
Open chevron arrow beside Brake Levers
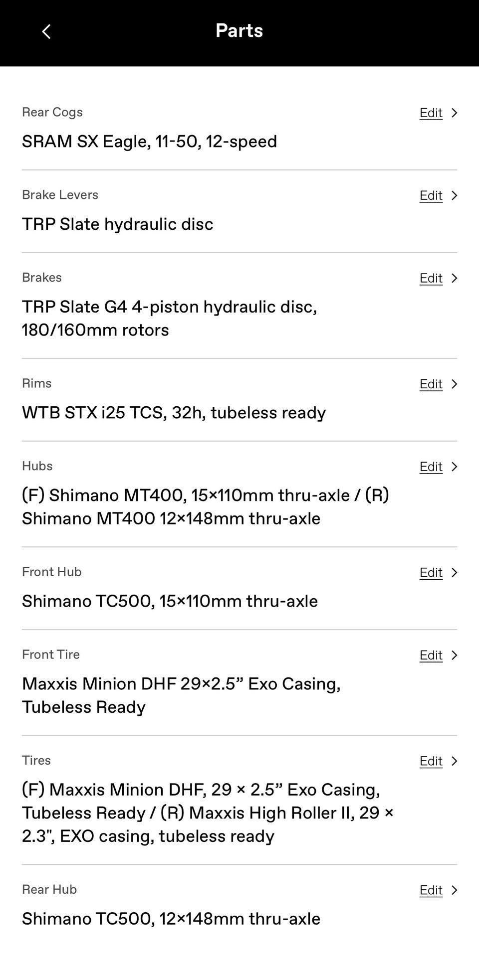(x=454, y=196)
